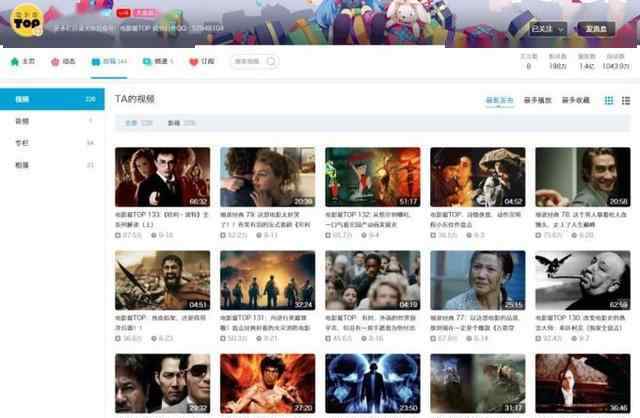
Task: View the 获赞数 likes count stat
Action: 587,61
